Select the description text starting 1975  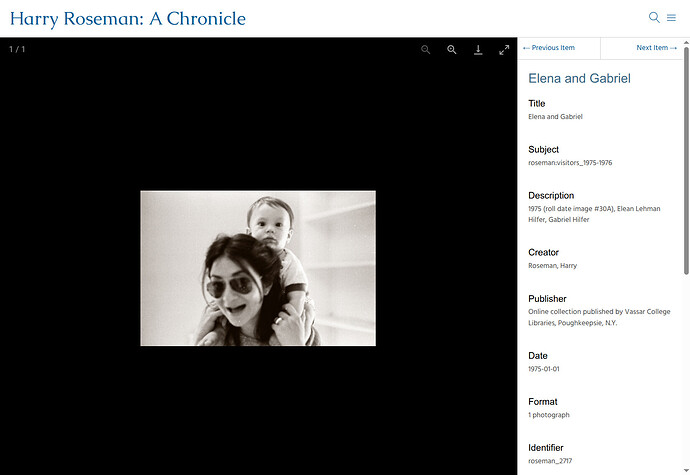(594, 214)
